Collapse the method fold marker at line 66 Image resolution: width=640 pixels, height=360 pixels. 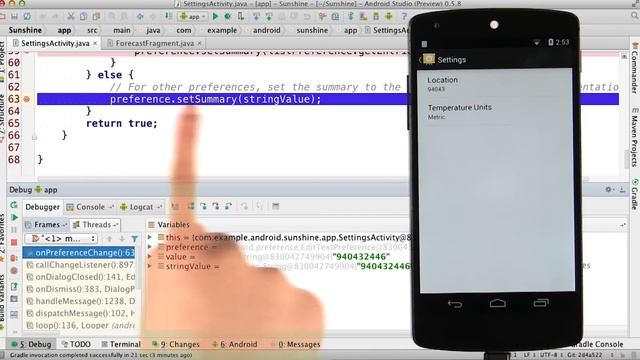(x=34, y=137)
